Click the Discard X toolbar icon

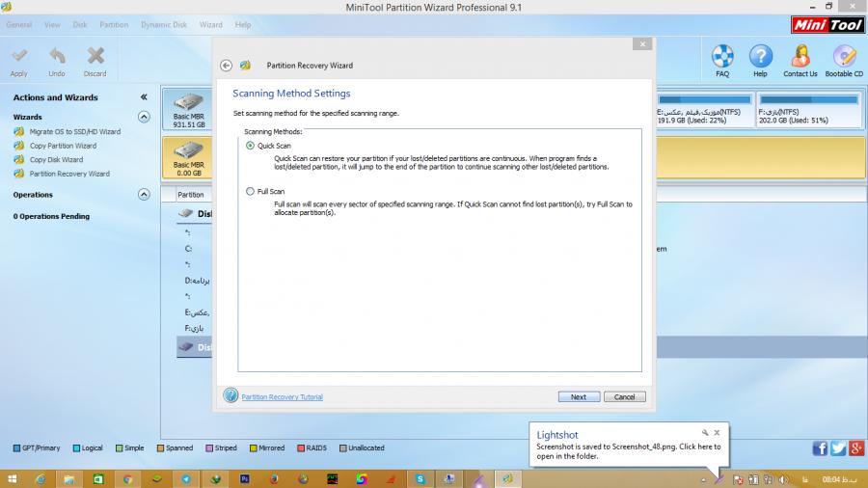(x=95, y=56)
